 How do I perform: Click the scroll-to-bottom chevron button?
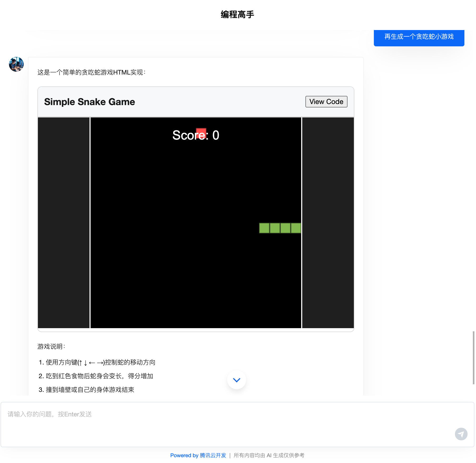pos(237,380)
